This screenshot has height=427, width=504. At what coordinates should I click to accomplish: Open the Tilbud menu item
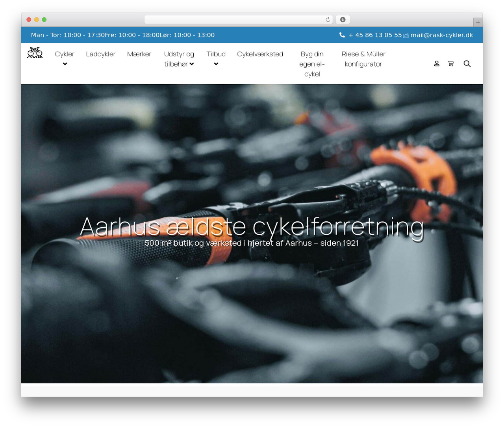coord(216,54)
